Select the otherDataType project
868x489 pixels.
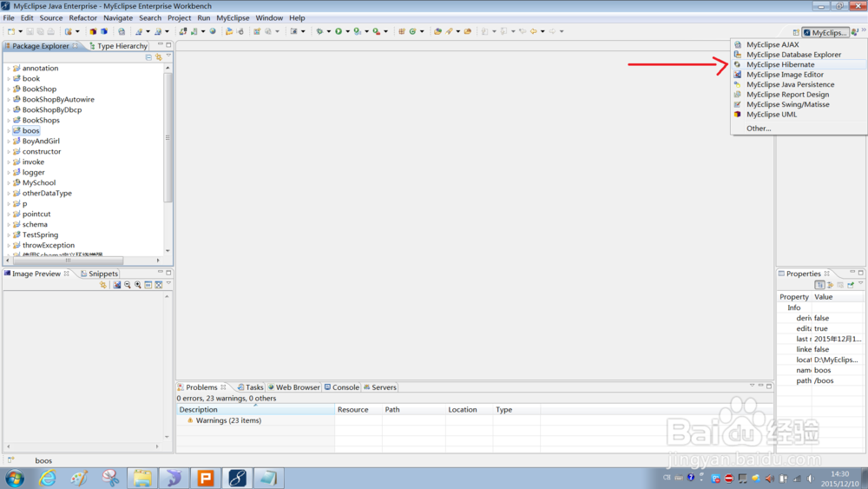47,194
